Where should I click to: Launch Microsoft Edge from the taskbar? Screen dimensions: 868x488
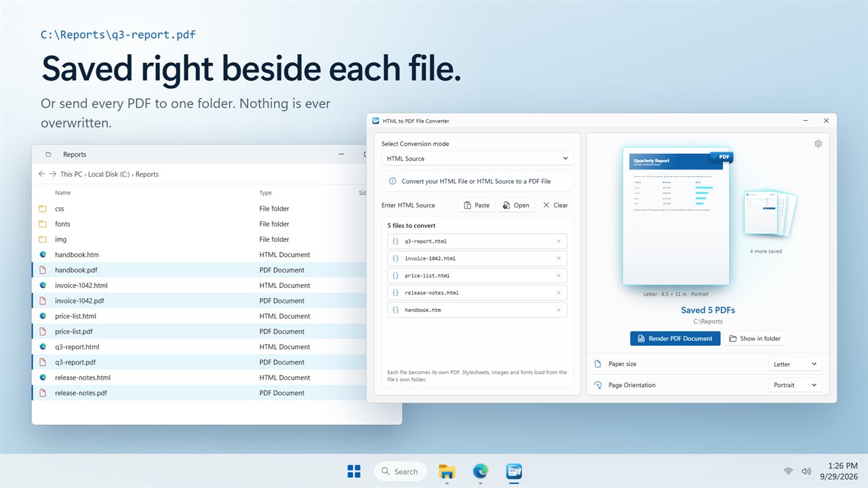pyautogui.click(x=480, y=471)
